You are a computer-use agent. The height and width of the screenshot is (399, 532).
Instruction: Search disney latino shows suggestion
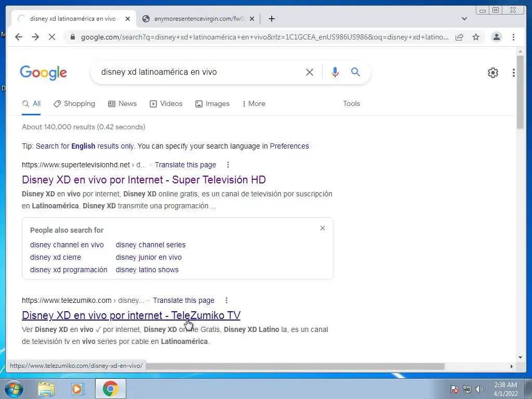(x=147, y=270)
